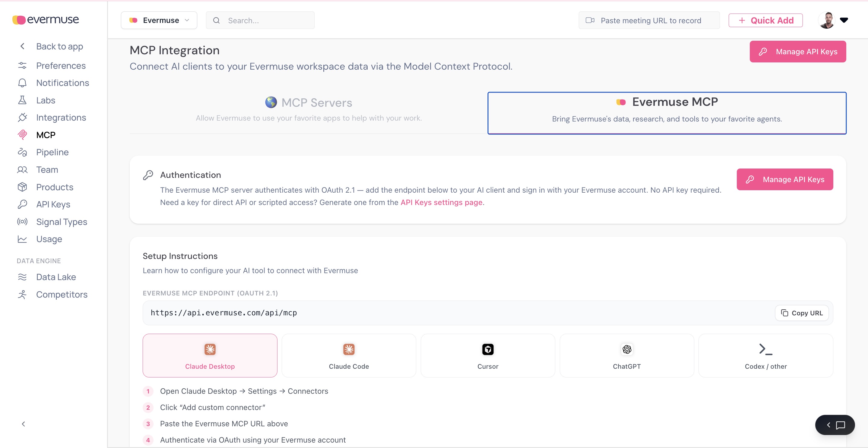Screen dimensions: 868x448
Task: Click the search magnifier icon
Action: tap(216, 21)
